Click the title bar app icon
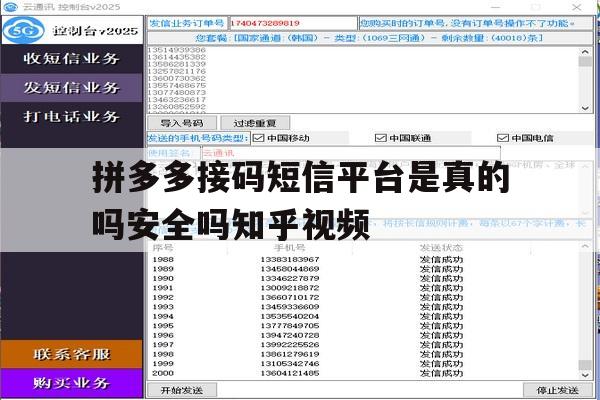The image size is (600, 400). click(10, 7)
